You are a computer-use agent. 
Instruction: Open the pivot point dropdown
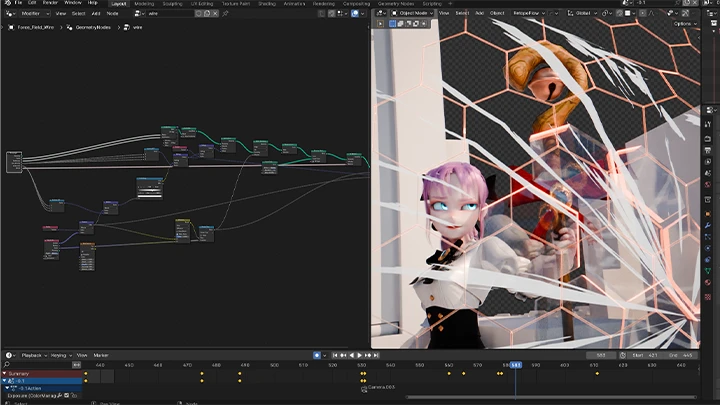click(607, 13)
